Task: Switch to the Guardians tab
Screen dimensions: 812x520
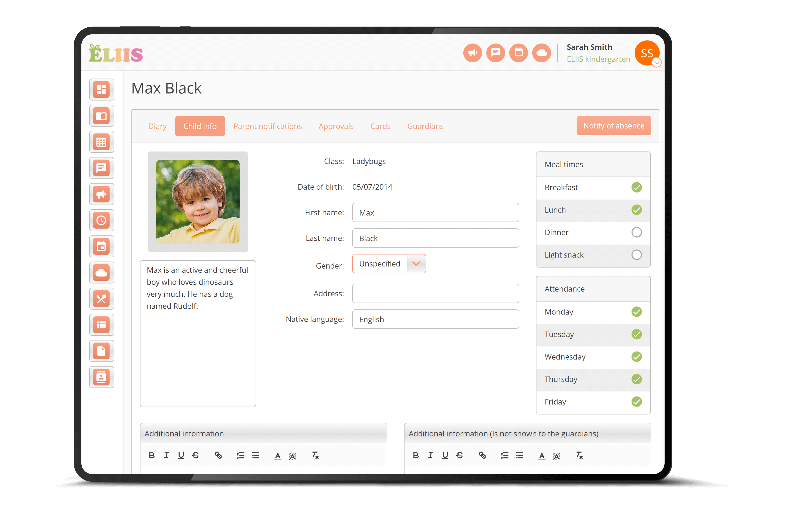Action: coord(425,126)
